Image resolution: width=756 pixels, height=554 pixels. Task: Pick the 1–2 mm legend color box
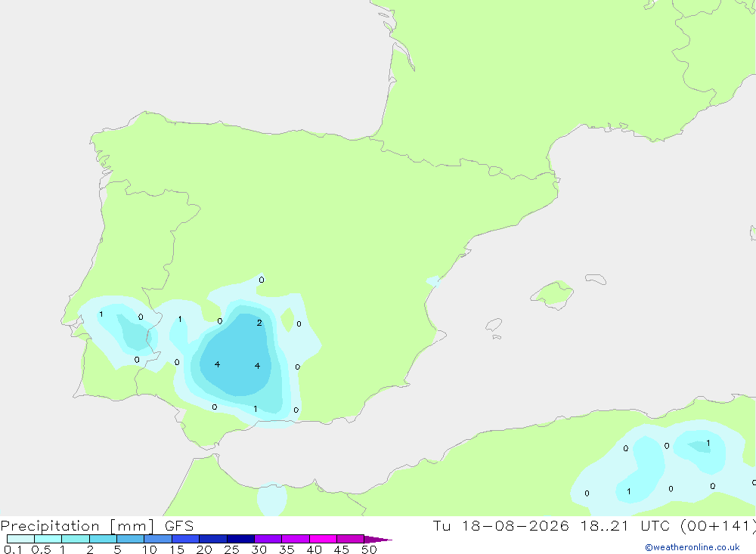click(76, 539)
